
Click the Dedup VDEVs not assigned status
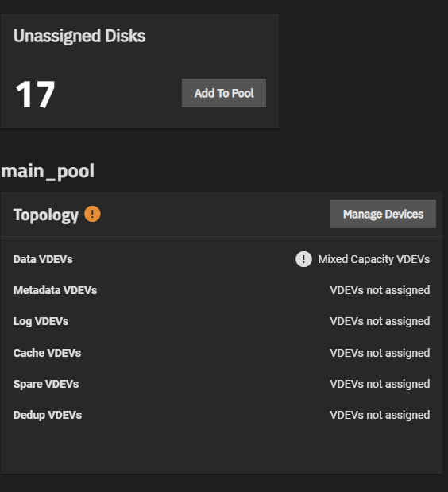[x=380, y=415]
